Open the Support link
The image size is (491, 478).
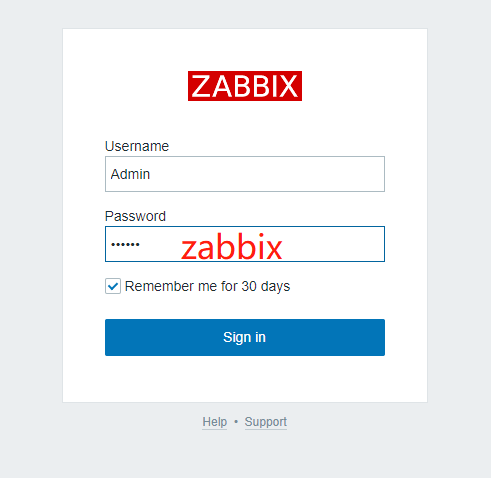[266, 422]
